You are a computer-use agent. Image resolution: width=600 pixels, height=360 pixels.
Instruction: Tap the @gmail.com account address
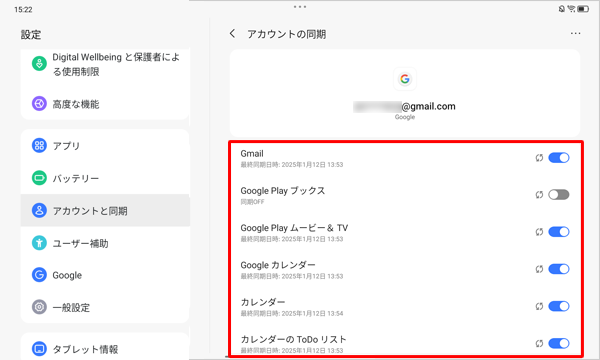point(404,106)
